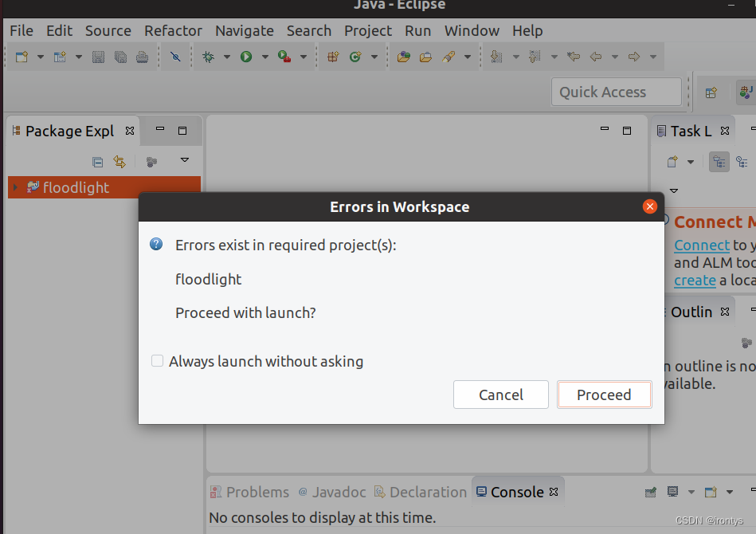The image size is (756, 534).
Task: Click Collapse All in Package Explorer
Action: click(97, 162)
